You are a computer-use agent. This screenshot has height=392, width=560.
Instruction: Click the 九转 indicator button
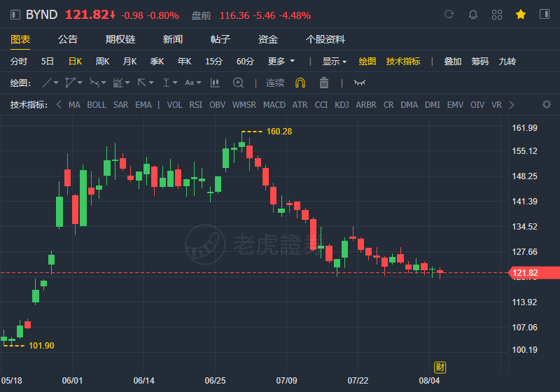pyautogui.click(x=507, y=62)
